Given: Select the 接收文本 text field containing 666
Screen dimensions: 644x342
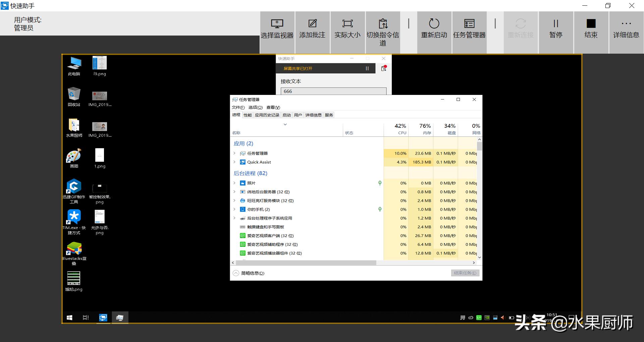Looking at the screenshot, I should tap(333, 91).
